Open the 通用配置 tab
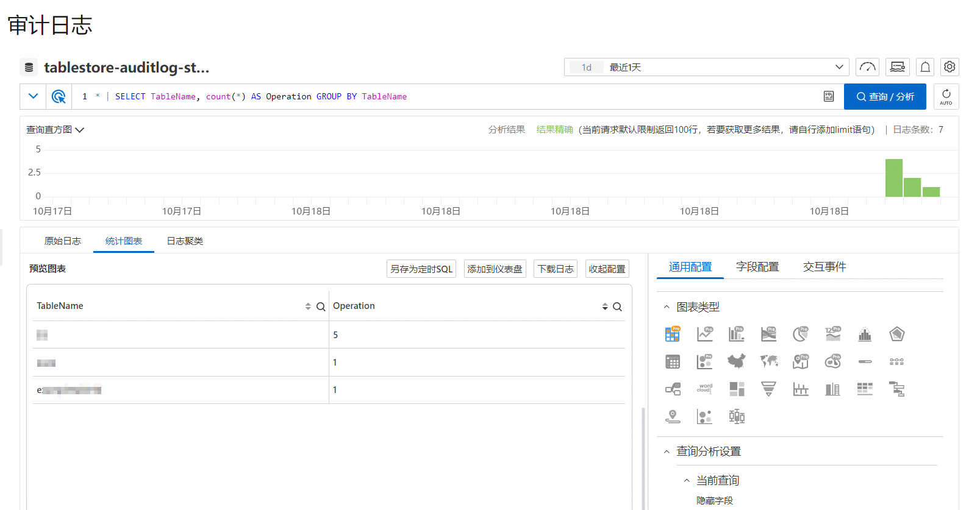The image size is (980, 510). [690, 267]
